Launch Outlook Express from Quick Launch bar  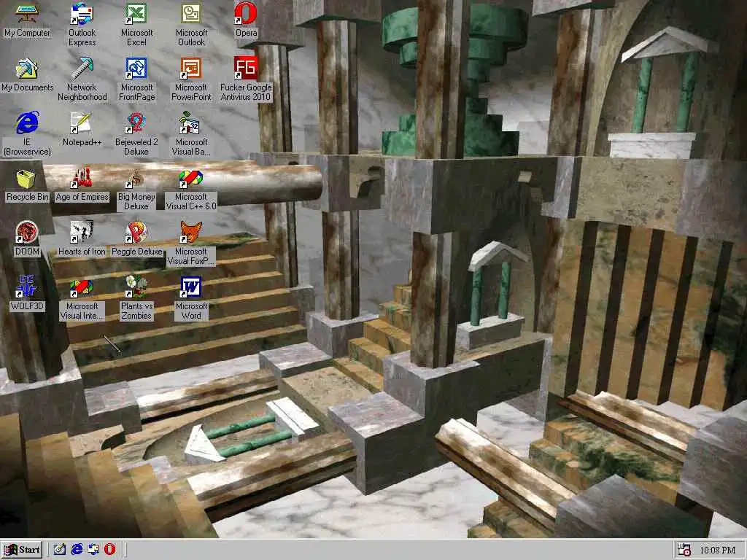(x=93, y=549)
